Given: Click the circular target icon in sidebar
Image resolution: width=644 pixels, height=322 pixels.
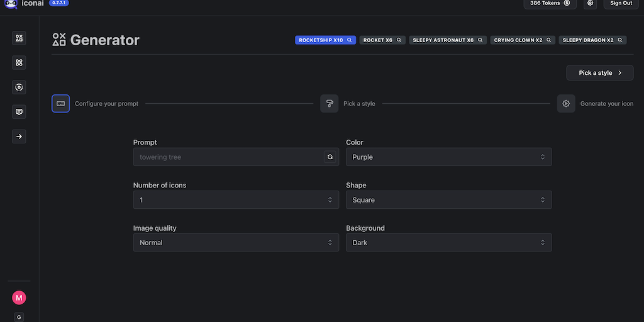Looking at the screenshot, I should click(x=19, y=87).
